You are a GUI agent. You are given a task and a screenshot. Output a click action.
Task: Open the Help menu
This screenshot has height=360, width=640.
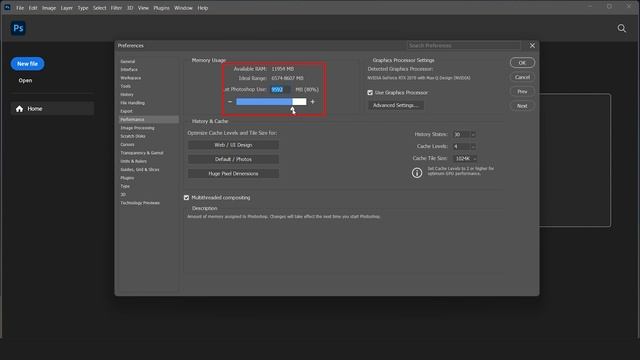(203, 8)
